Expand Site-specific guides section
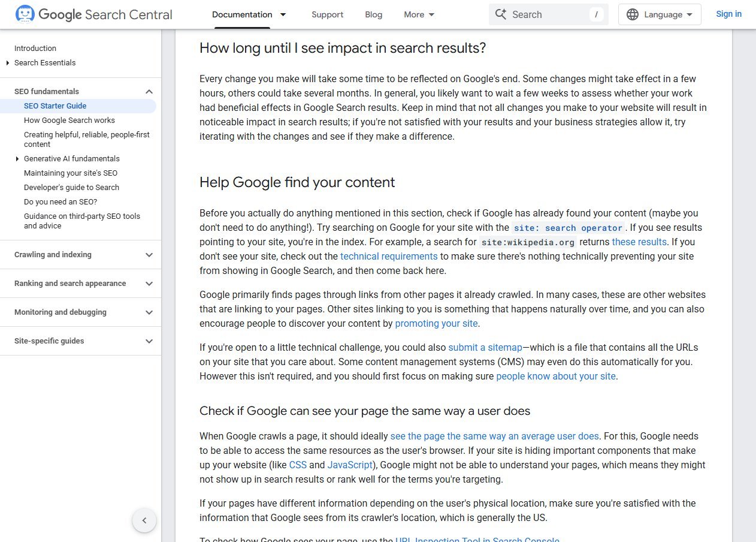 [149, 341]
